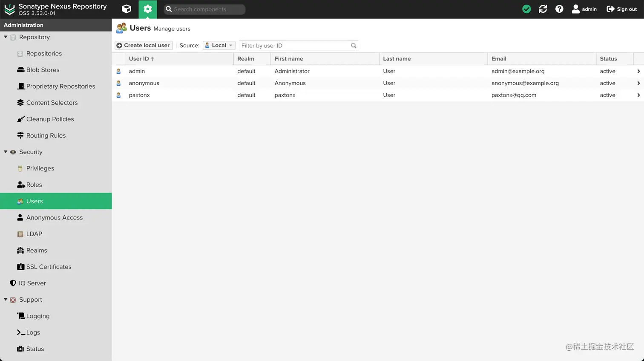Open the Administration gear icon

coord(148,9)
